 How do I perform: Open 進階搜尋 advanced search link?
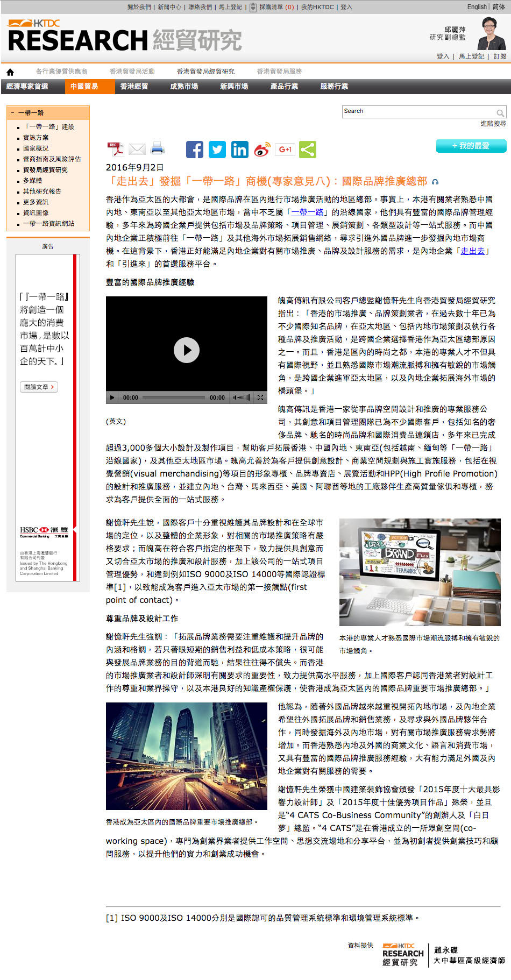(x=493, y=124)
